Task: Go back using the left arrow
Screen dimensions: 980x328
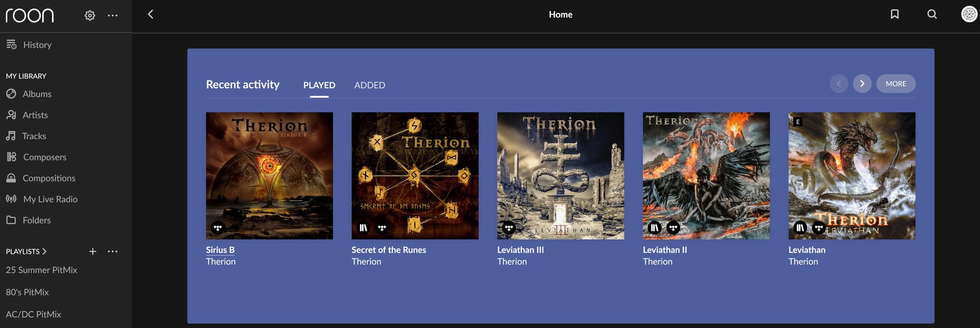Action: [151, 14]
